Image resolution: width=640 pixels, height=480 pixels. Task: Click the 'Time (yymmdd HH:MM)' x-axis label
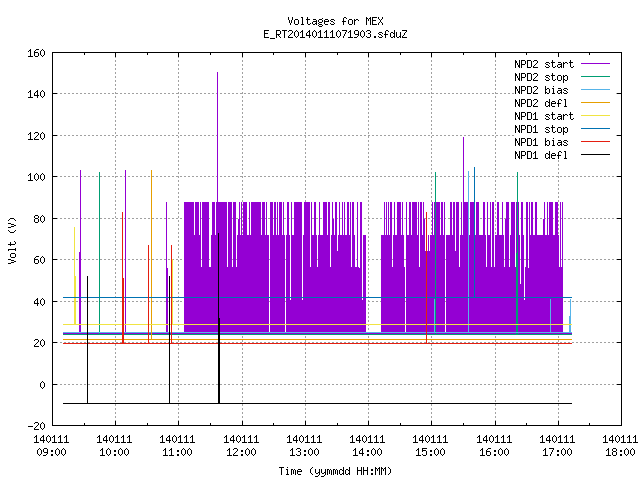coord(335,471)
